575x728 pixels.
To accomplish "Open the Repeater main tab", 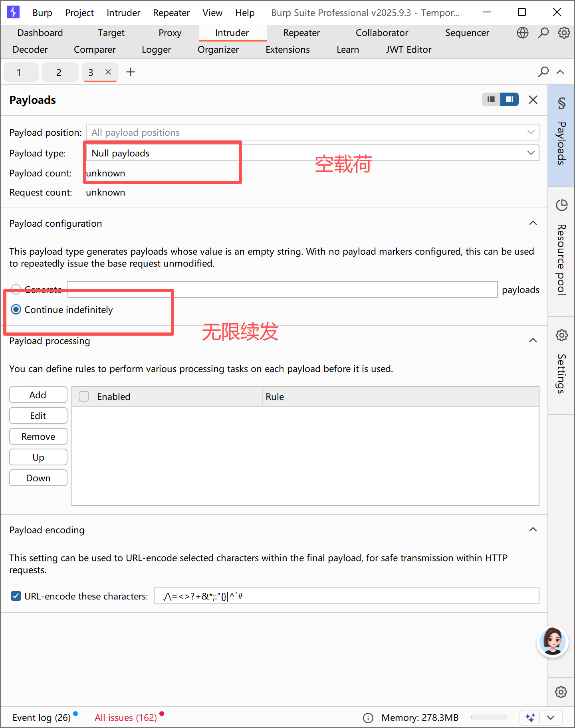I will tap(301, 33).
